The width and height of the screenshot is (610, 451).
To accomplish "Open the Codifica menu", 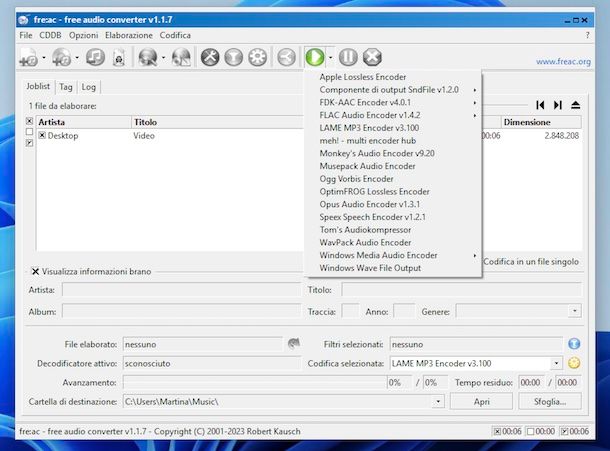I will point(175,35).
